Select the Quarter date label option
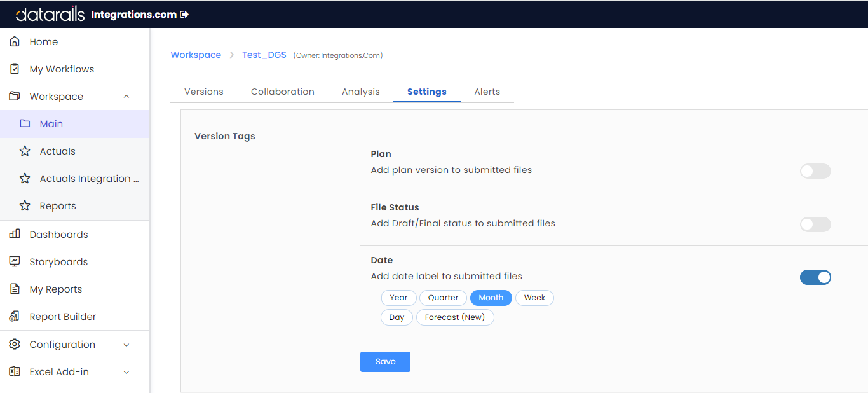This screenshot has width=868, height=393. pos(443,298)
